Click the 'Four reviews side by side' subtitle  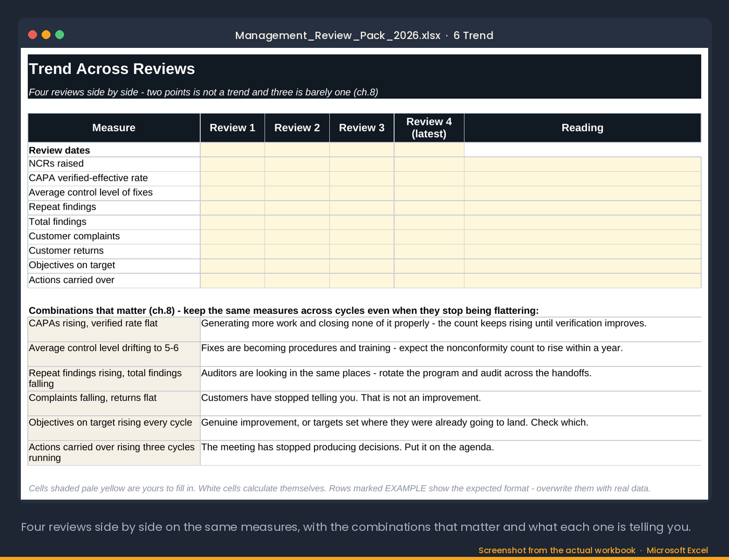point(204,92)
